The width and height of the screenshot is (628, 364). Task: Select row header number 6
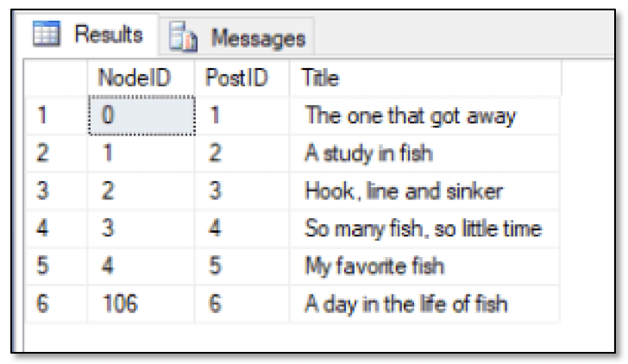coord(56,304)
